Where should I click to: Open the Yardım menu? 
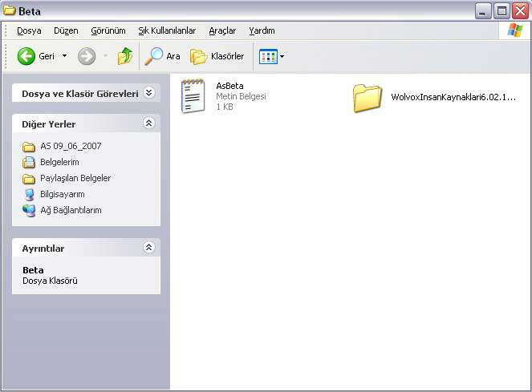pyautogui.click(x=262, y=30)
